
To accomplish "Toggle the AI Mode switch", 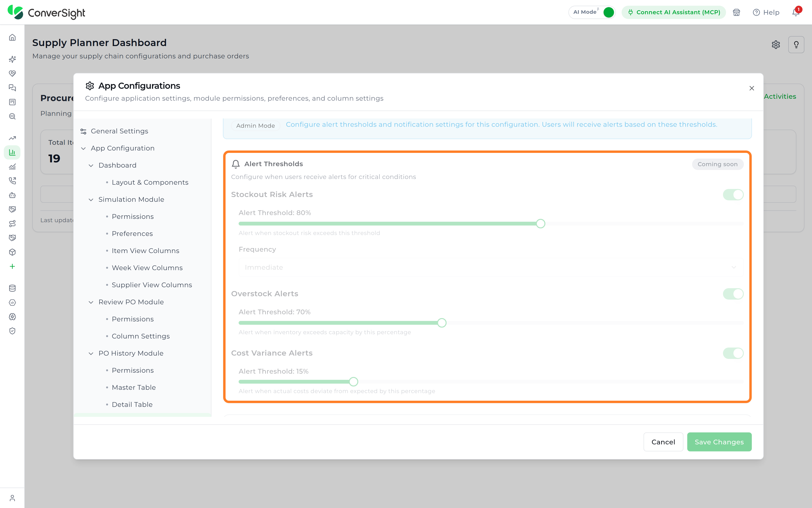I will (x=608, y=12).
